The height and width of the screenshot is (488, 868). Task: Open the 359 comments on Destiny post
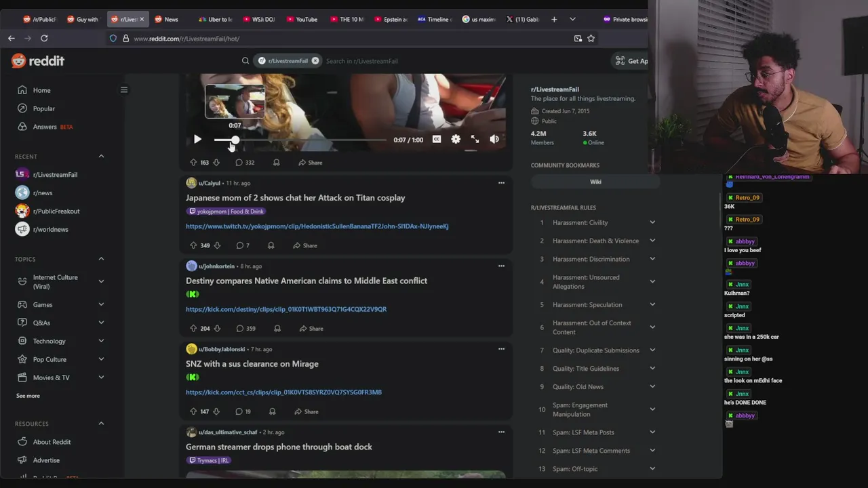click(245, 329)
